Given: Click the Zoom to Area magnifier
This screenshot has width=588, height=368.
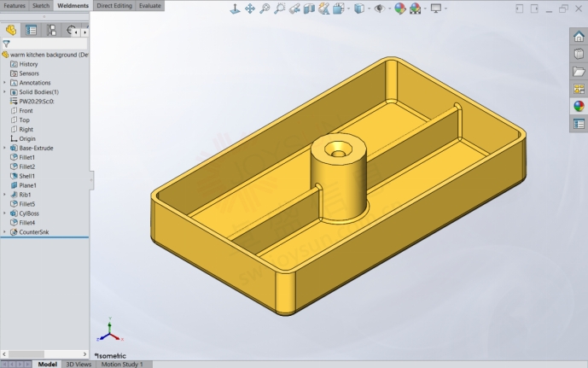Looking at the screenshot, I should (279, 9).
